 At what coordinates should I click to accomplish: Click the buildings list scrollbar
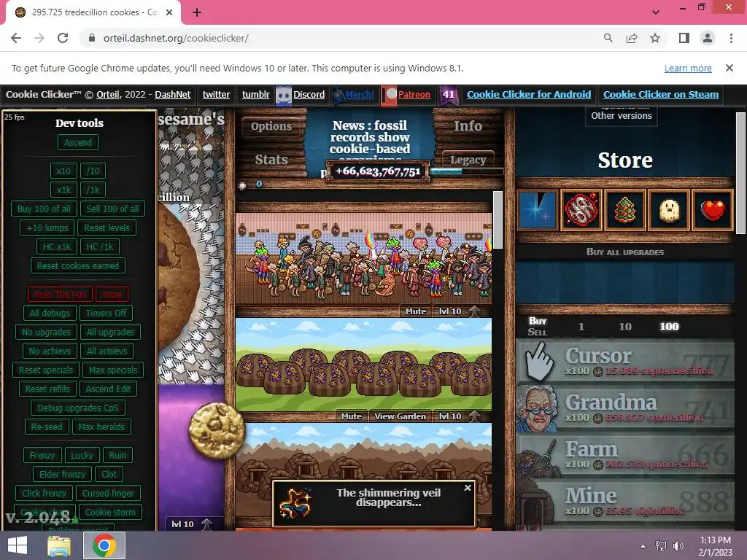498,219
